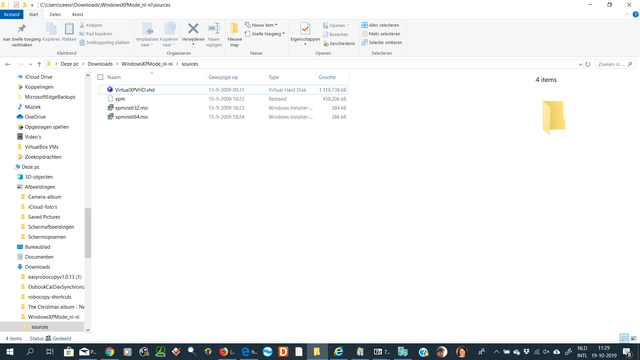Screen dimensions: 640x360
Task: Open Eigenschappen properties icon
Action: pos(305,29)
